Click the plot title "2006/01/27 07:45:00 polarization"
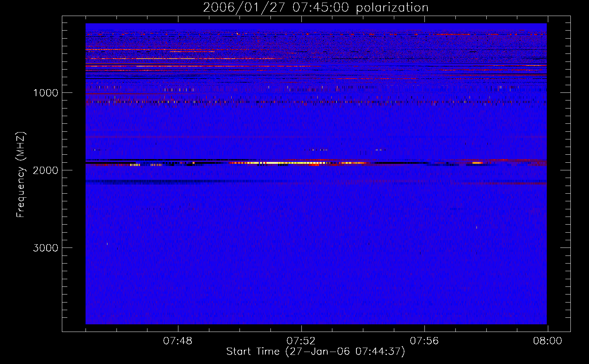Viewport: 589px width, 364px height. [316, 8]
